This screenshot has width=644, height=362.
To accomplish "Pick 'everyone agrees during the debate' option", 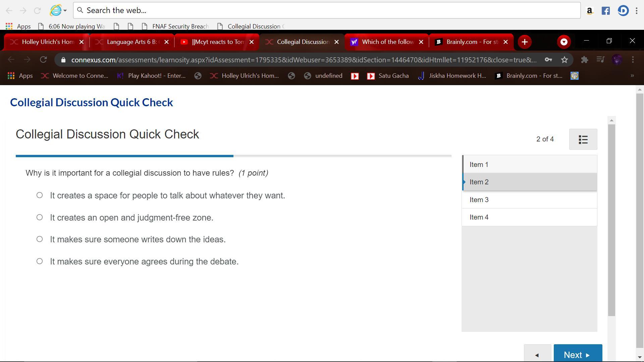I will [x=40, y=261].
